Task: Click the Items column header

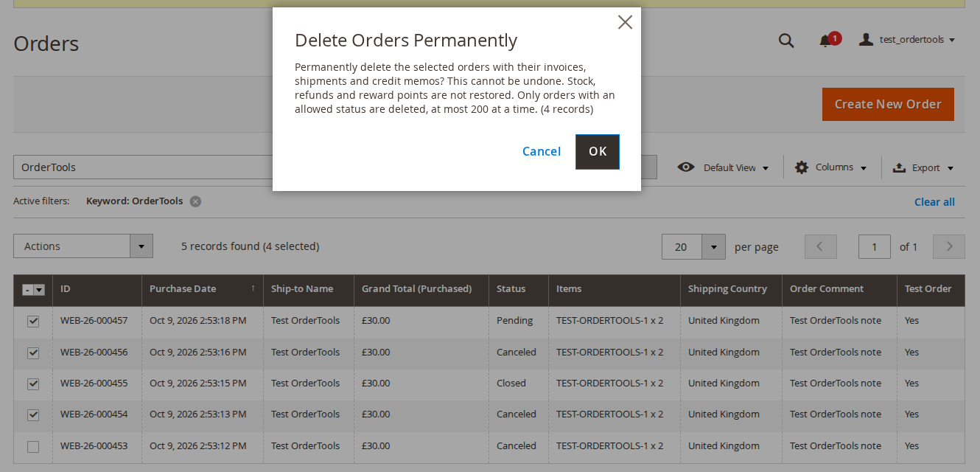Action: coord(615,289)
